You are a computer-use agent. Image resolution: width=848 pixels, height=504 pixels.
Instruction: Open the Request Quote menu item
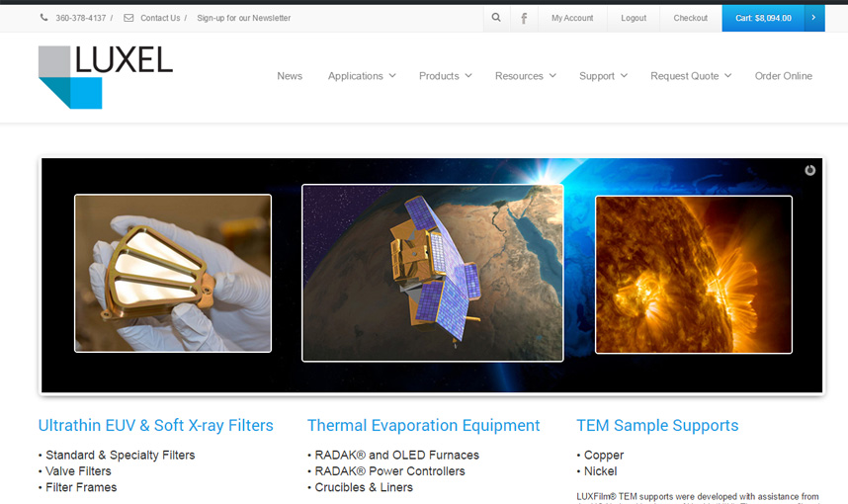(684, 76)
